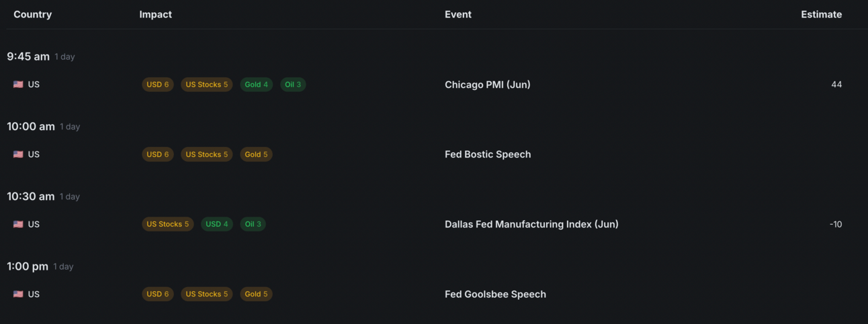Click the US flag in Dallas Fed row
Screen dimensions: 868x324
point(18,224)
